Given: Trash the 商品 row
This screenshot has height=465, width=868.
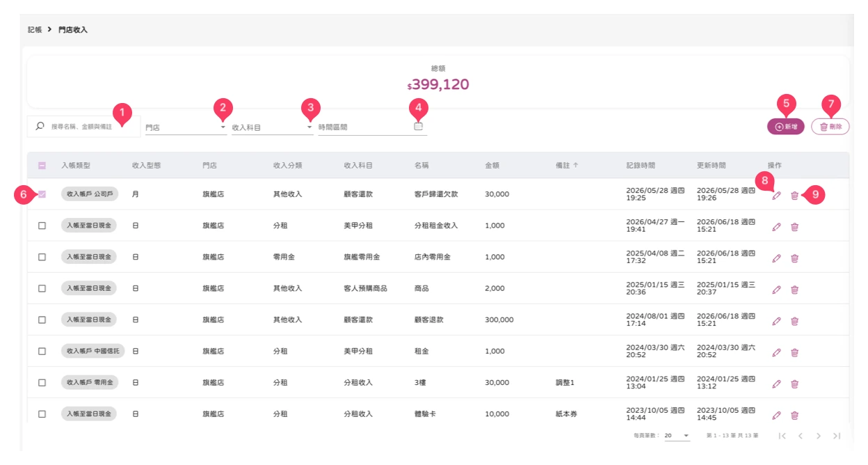Looking at the screenshot, I should [794, 290].
